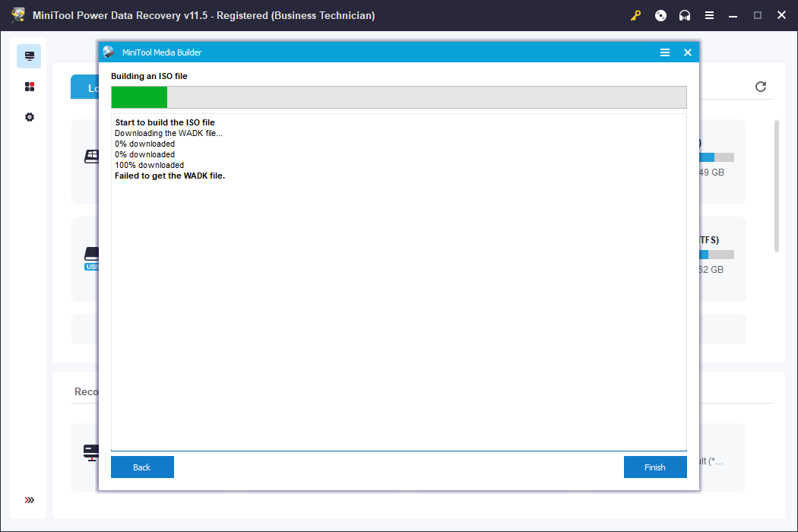Open the main window hamburger menu
This screenshot has height=532, width=798.
[709, 16]
